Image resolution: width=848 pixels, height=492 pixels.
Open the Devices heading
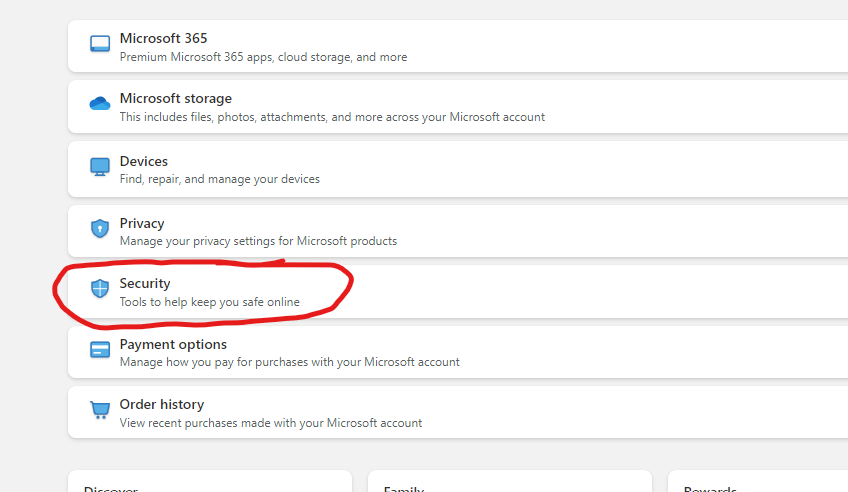(144, 161)
